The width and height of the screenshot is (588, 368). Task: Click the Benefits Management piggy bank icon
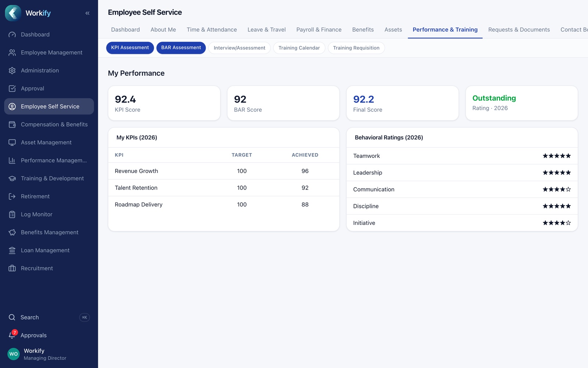click(x=12, y=233)
